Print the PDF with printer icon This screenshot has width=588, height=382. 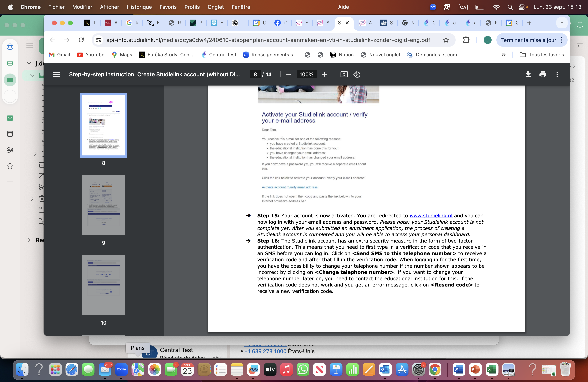[x=543, y=74]
